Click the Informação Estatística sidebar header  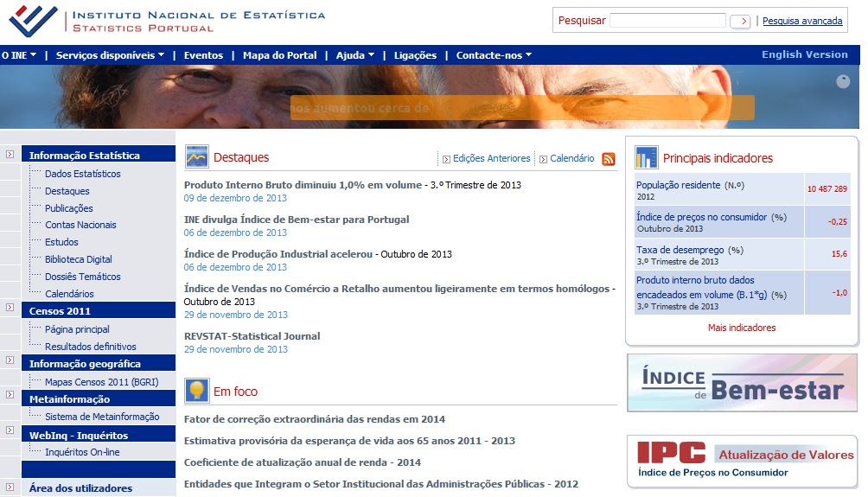click(x=99, y=155)
